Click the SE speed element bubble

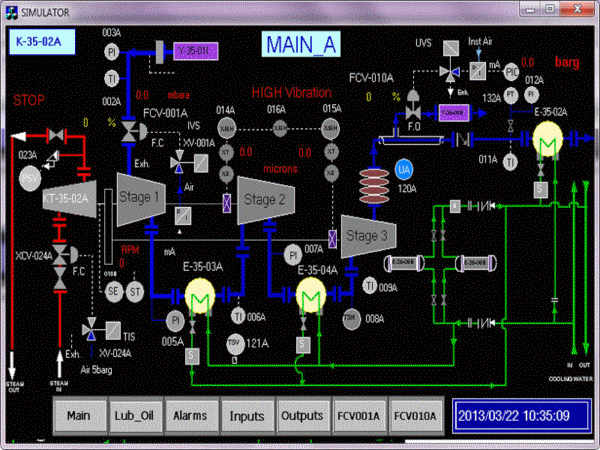[x=114, y=292]
